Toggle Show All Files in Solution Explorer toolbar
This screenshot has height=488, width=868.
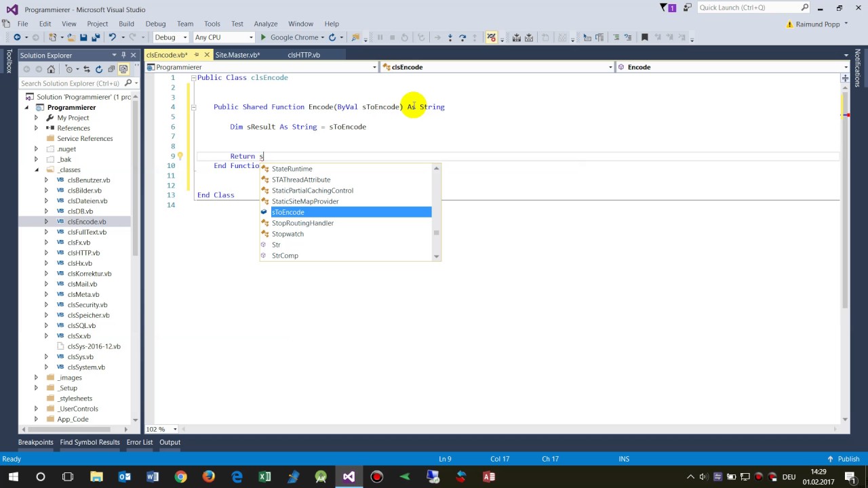[123, 69]
